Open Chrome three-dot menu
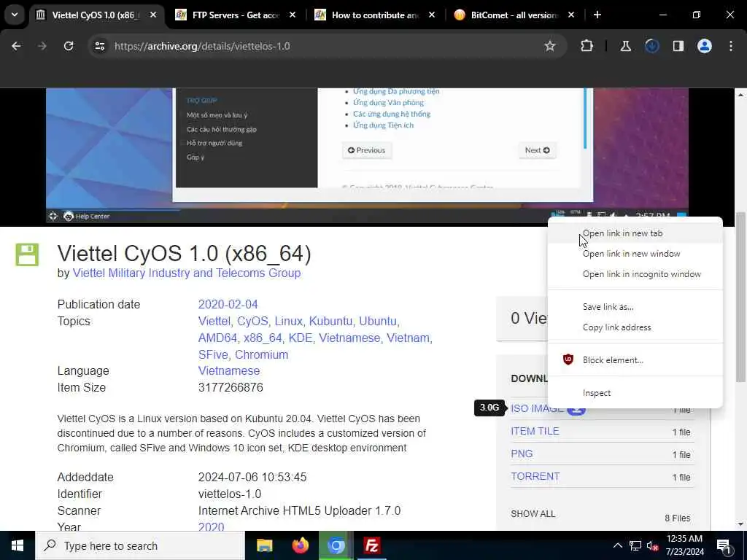747x560 pixels. tap(731, 46)
